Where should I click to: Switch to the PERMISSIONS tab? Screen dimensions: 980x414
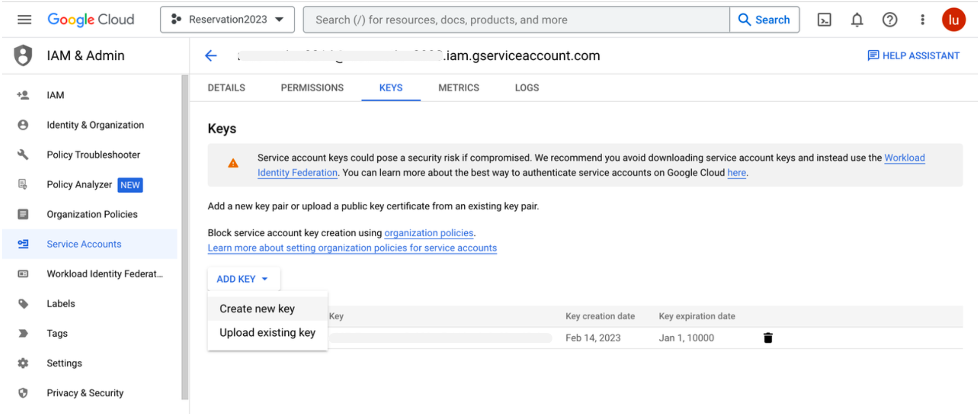click(x=312, y=87)
